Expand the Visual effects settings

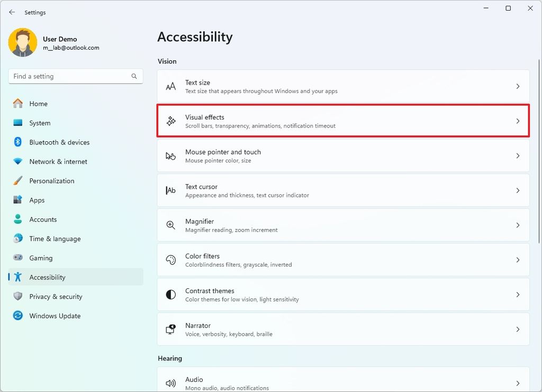[343, 121]
